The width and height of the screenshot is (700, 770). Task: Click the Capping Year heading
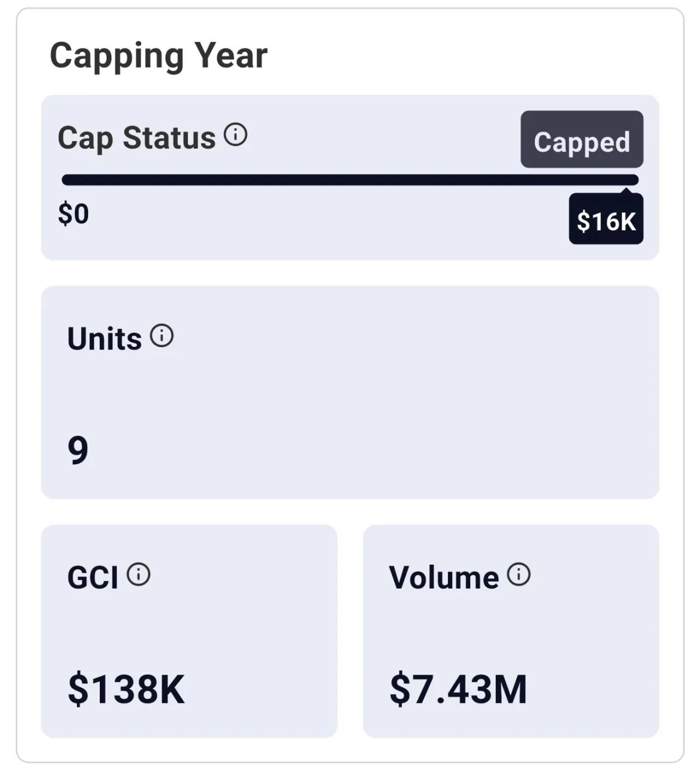159,56
